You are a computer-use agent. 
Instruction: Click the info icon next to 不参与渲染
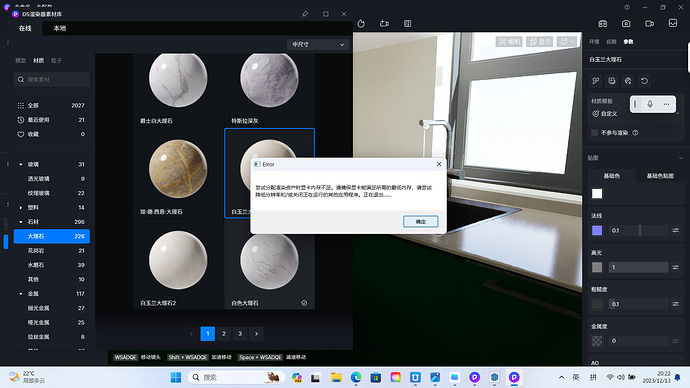(x=635, y=132)
